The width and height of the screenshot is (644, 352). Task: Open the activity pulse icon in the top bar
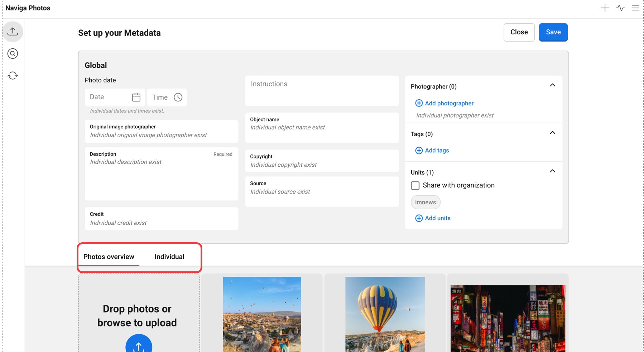pyautogui.click(x=620, y=8)
